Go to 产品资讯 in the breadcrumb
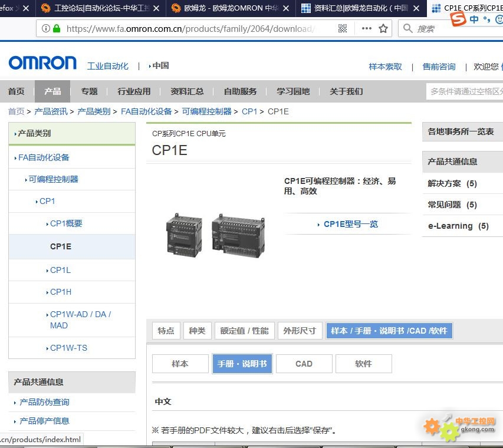This screenshot has height=448, width=503. pyautogui.click(x=51, y=111)
